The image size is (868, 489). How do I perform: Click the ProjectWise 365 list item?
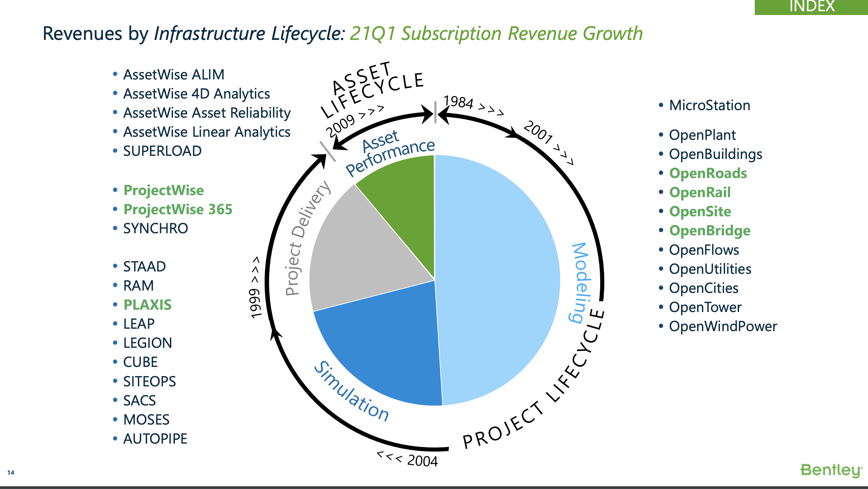coord(178,209)
